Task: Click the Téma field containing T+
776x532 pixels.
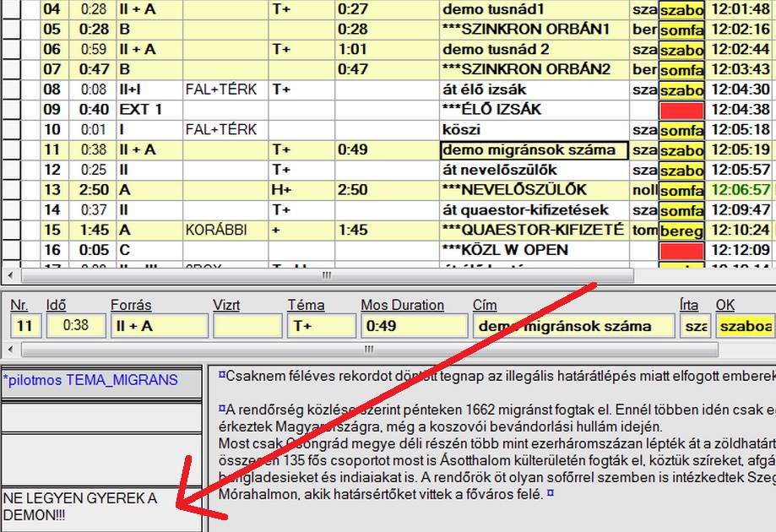Action: (x=320, y=326)
